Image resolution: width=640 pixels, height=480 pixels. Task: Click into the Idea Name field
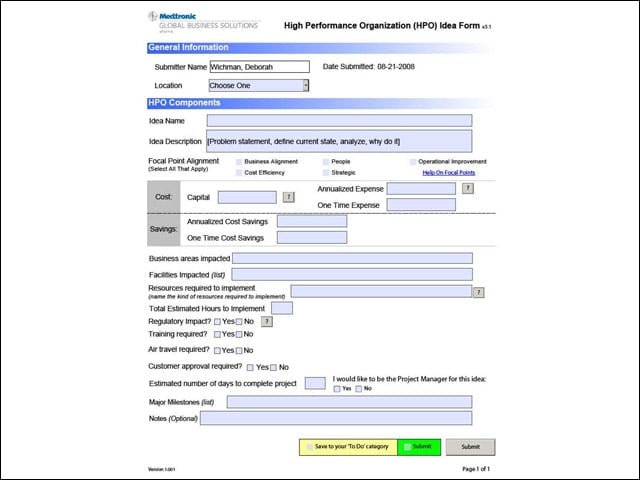point(339,120)
